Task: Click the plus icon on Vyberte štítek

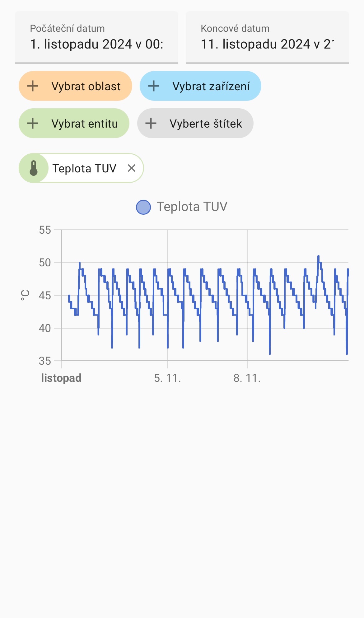Action: 151,124
